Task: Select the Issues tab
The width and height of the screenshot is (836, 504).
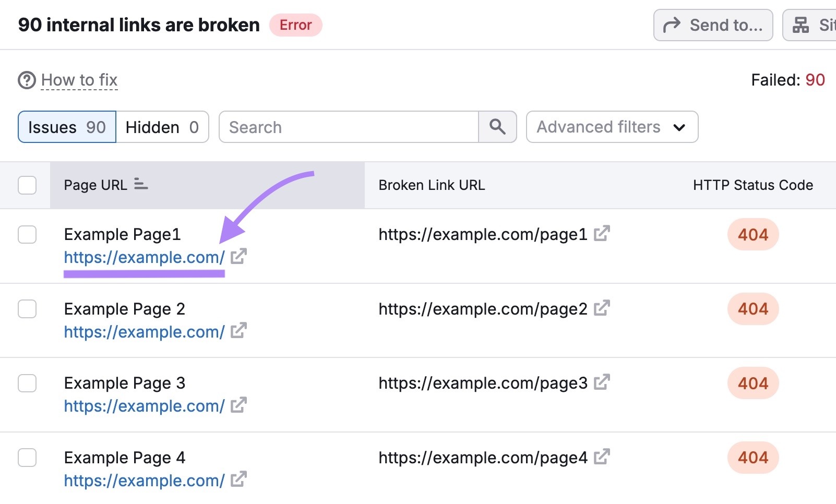Action: (x=66, y=127)
